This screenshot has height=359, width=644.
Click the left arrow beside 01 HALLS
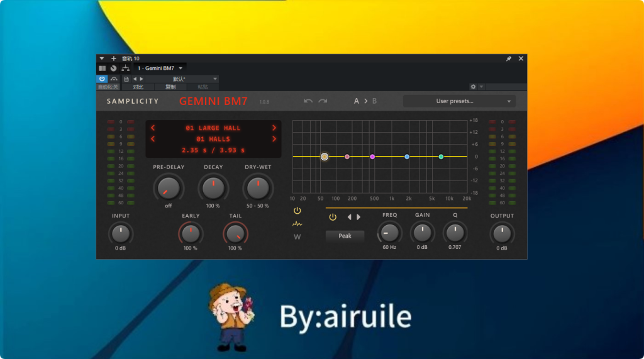tap(153, 139)
